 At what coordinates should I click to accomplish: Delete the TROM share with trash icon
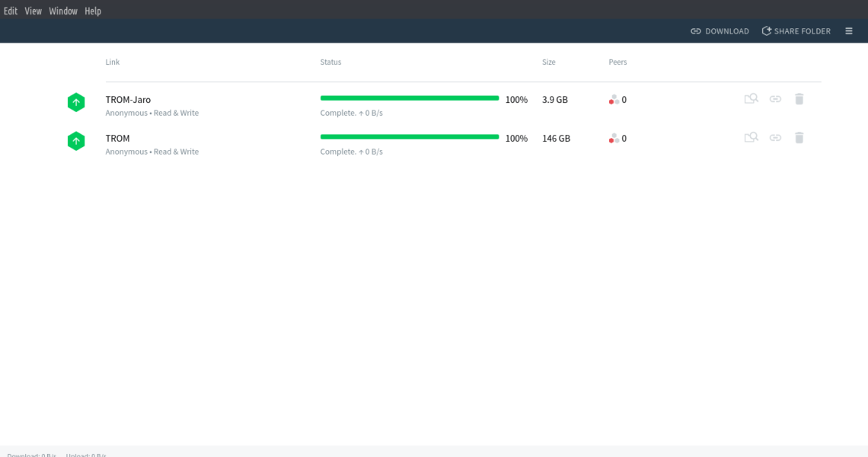point(799,138)
